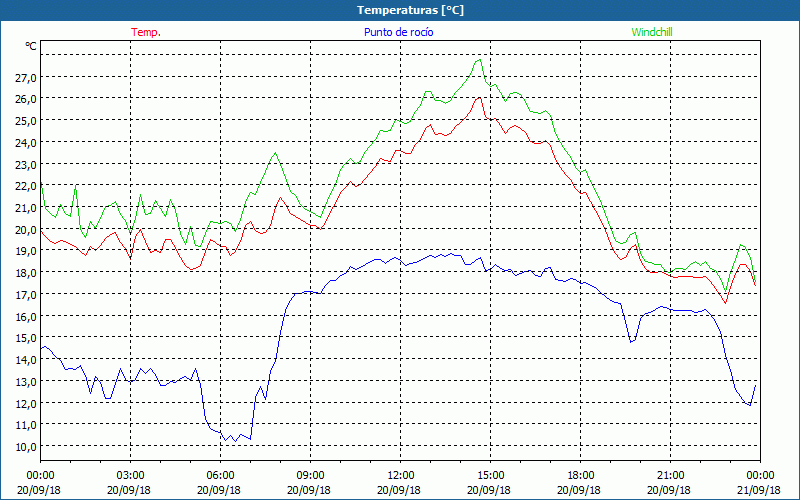Image resolution: width=800 pixels, height=500 pixels.
Task: Click the 20/09/18 date under 03:00
Action: 129,490
